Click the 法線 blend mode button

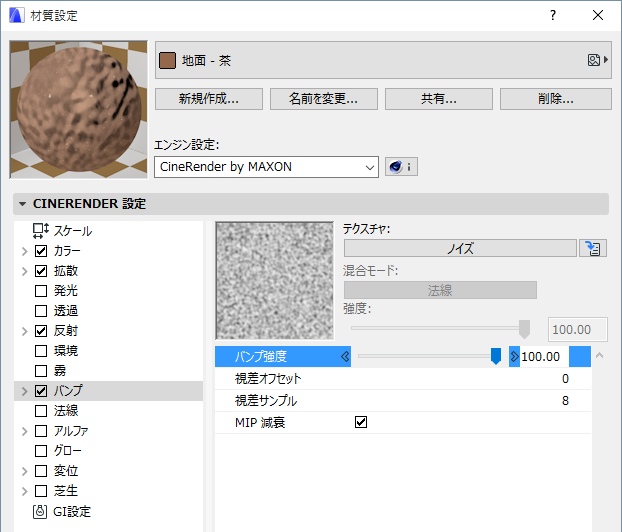coord(440,290)
